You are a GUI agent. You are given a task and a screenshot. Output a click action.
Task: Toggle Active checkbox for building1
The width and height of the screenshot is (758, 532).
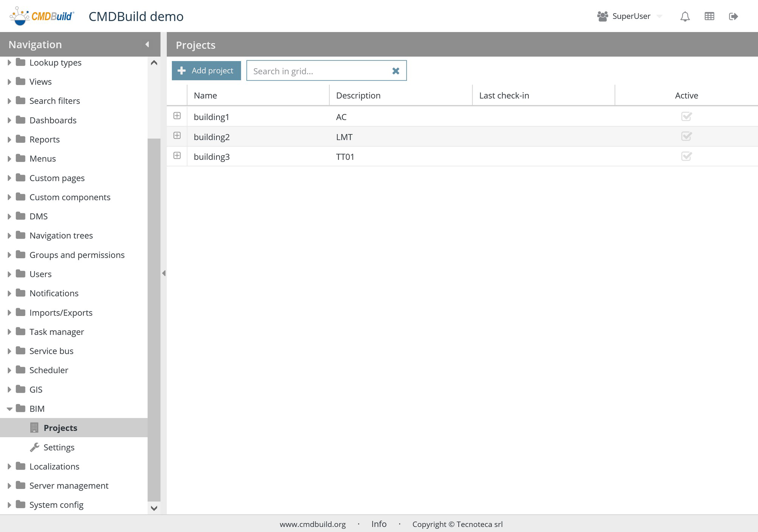click(x=686, y=117)
